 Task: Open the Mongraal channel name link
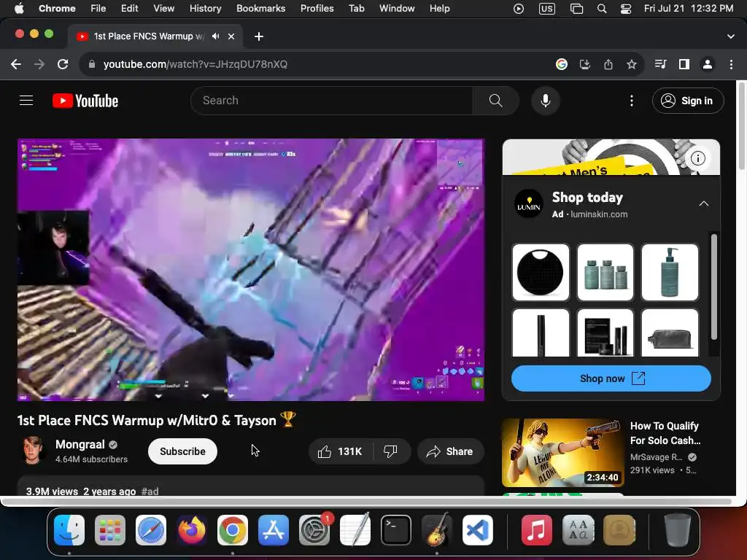tap(80, 444)
